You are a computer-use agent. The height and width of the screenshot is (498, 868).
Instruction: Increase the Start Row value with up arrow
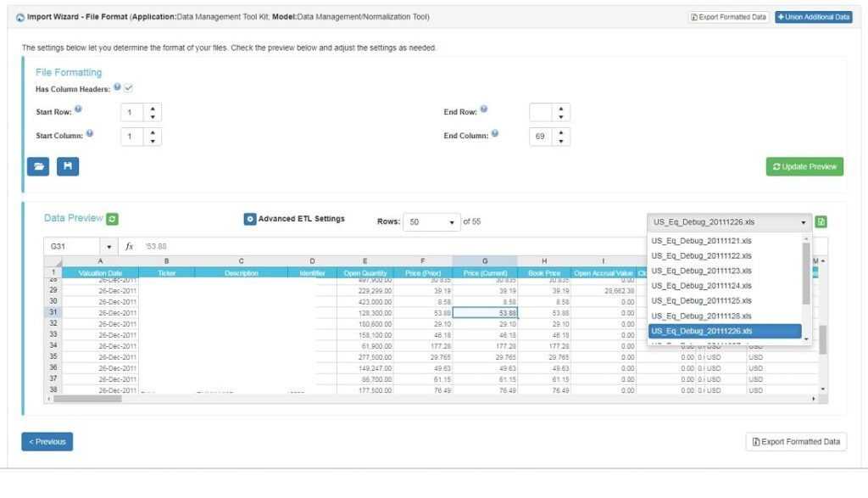click(152, 108)
